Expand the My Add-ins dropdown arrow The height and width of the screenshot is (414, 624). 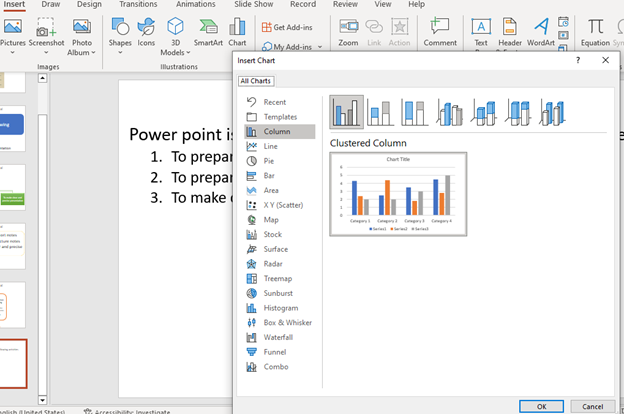coord(320,47)
